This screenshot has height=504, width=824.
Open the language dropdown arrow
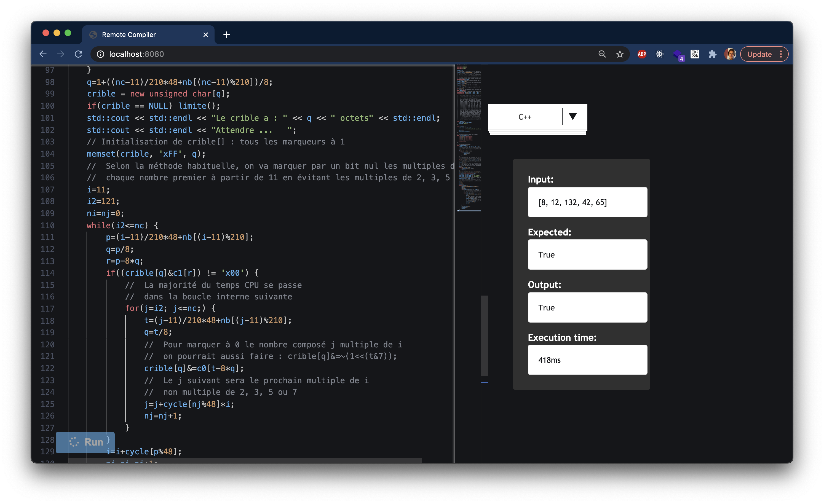(572, 116)
